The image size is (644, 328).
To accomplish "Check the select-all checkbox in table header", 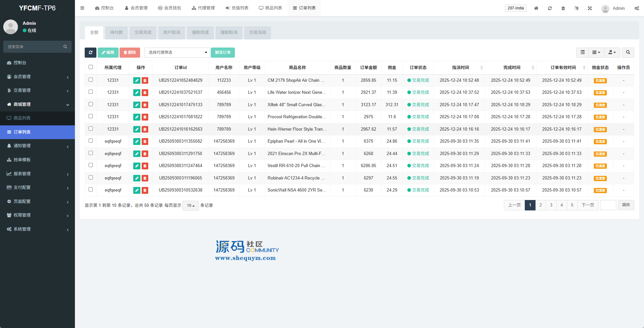I will point(91,67).
